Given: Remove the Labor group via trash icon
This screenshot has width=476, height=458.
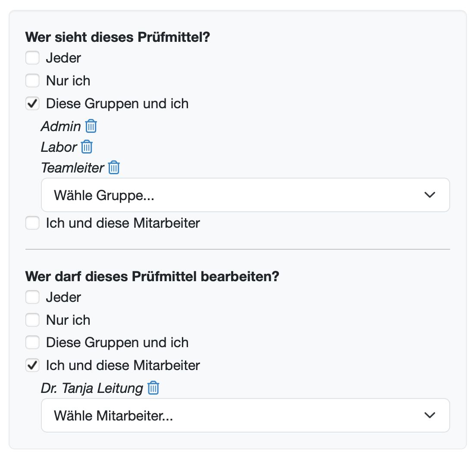Looking at the screenshot, I should pos(87,147).
